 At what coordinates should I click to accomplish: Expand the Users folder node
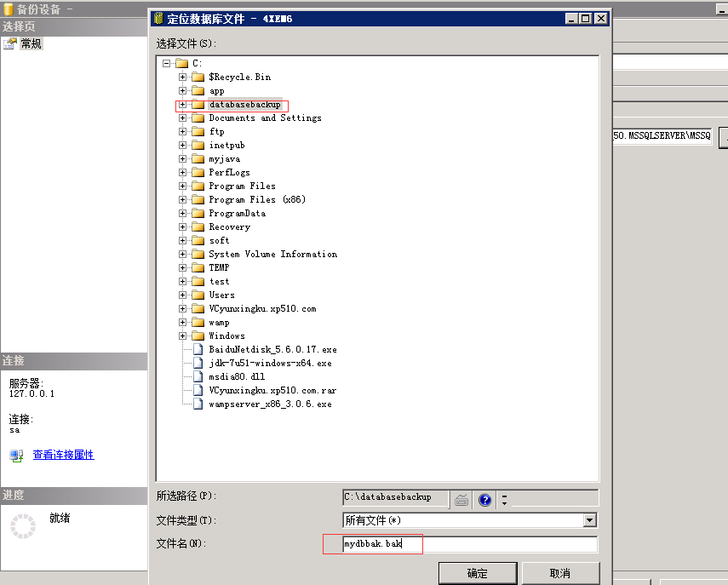pyautogui.click(x=182, y=295)
